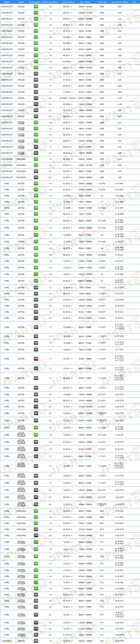Image resolution: width=140 pixels, height=644 pixels.
Task: Click ON icon in Zafira Tourer 96kW / 130KM row
Action: point(36,615)
